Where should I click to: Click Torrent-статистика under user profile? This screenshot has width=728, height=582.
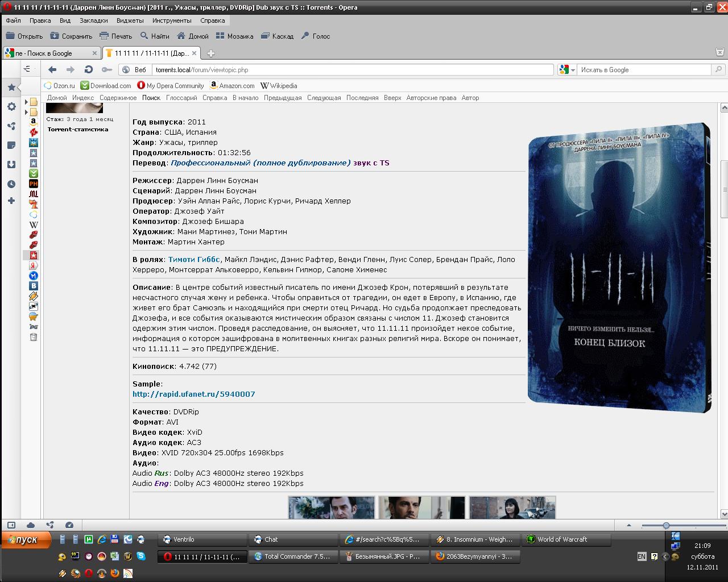(x=77, y=129)
